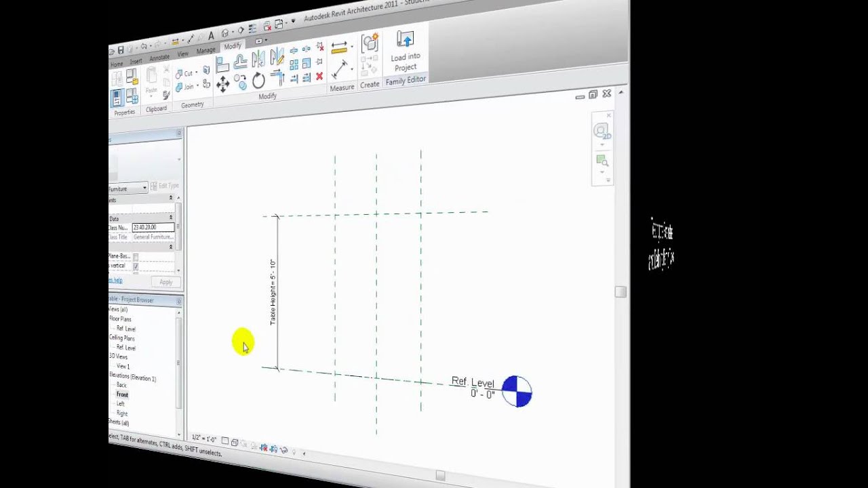Click the Save icon in quick access toolbar
Screen dimensions: 868x488
[x=121, y=50]
